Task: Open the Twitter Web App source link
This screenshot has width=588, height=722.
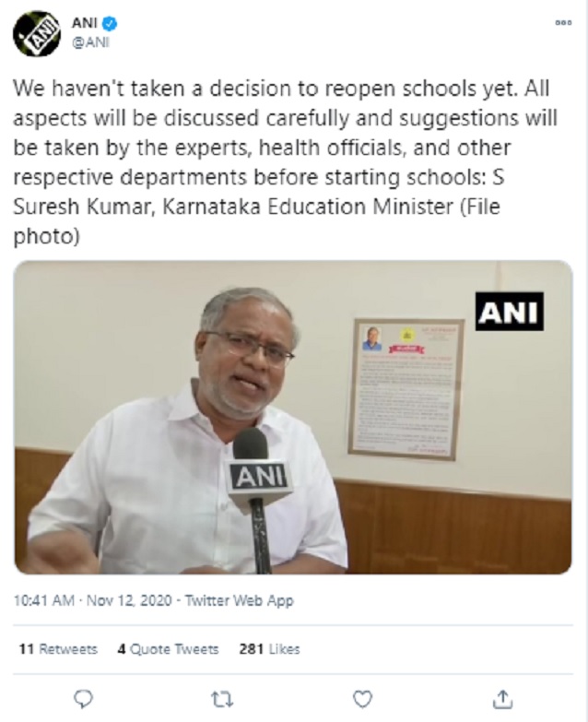Action: click(x=240, y=600)
